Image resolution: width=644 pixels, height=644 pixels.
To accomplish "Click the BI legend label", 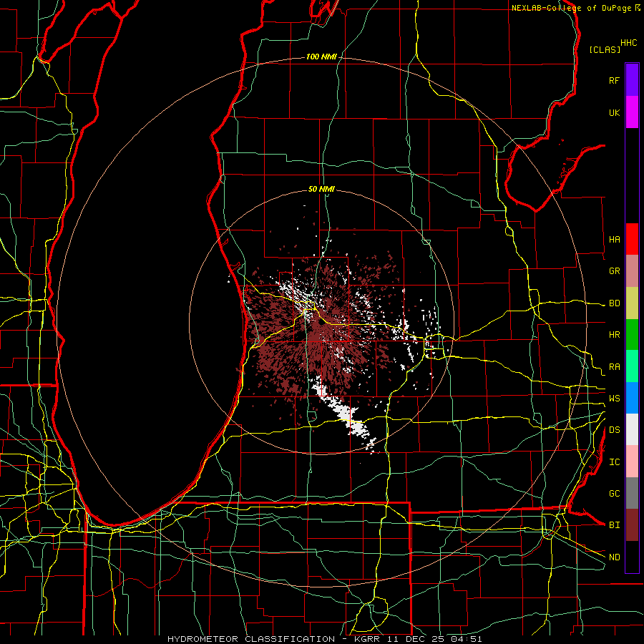I will [x=614, y=525].
